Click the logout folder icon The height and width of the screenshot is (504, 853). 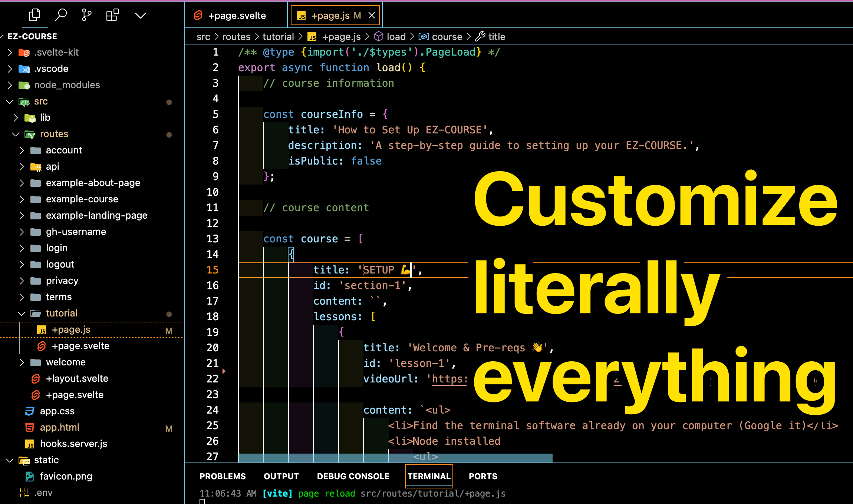[x=36, y=264]
